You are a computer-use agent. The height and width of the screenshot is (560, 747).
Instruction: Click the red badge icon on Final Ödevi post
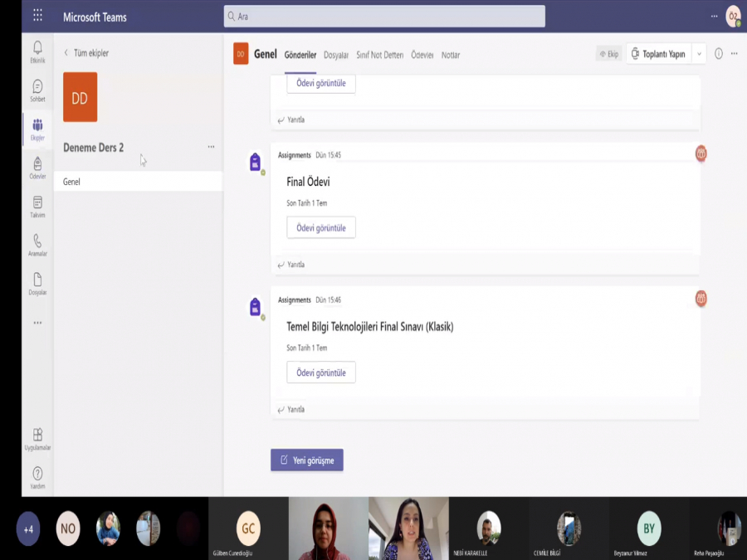(x=701, y=153)
